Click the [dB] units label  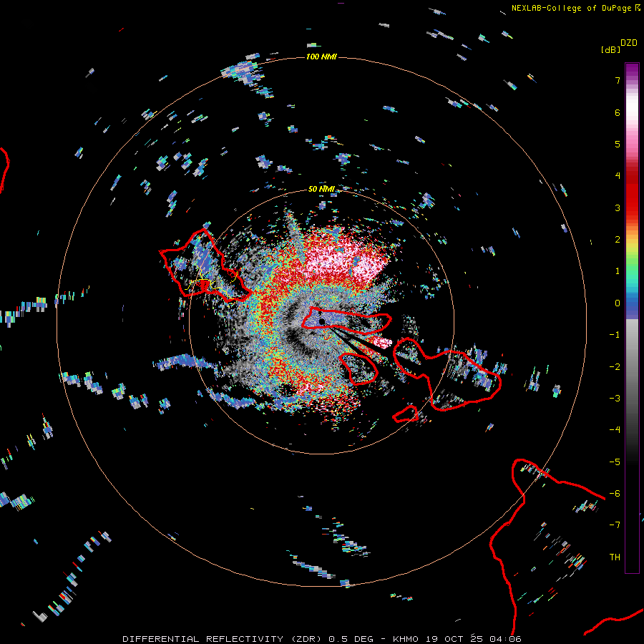pyautogui.click(x=610, y=49)
